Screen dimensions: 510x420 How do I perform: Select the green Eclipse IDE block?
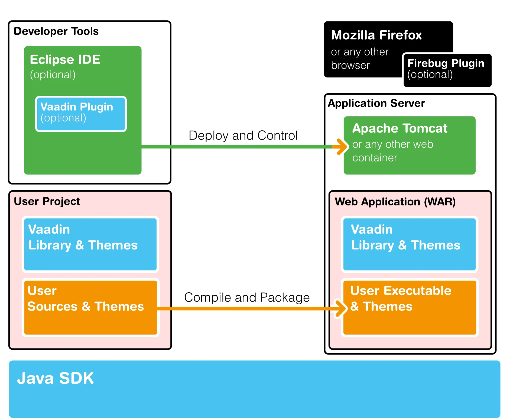tap(83, 152)
